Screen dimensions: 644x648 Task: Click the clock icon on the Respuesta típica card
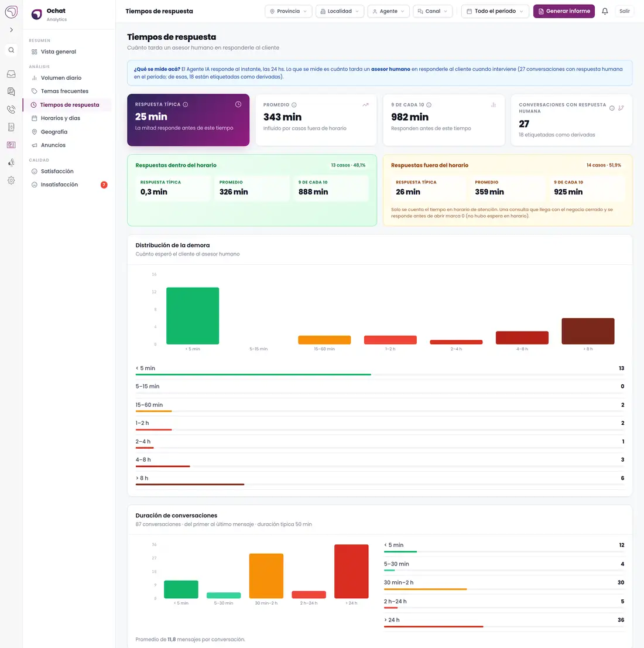(238, 104)
